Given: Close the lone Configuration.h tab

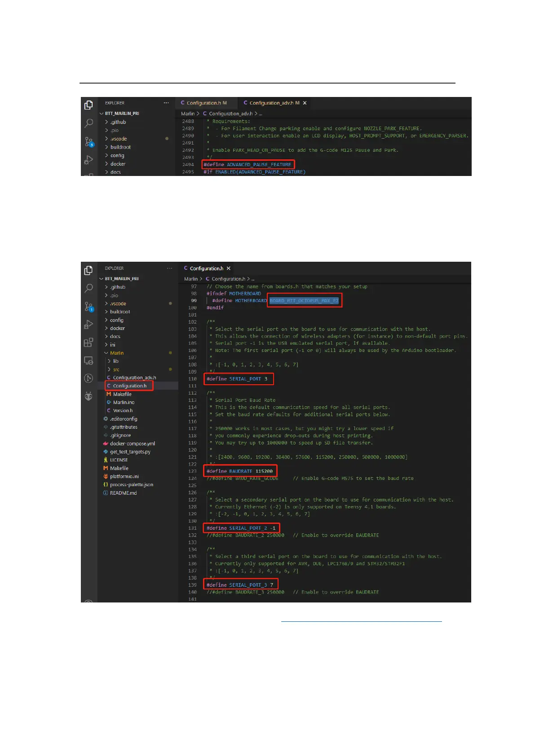Looking at the screenshot, I should (228, 268).
